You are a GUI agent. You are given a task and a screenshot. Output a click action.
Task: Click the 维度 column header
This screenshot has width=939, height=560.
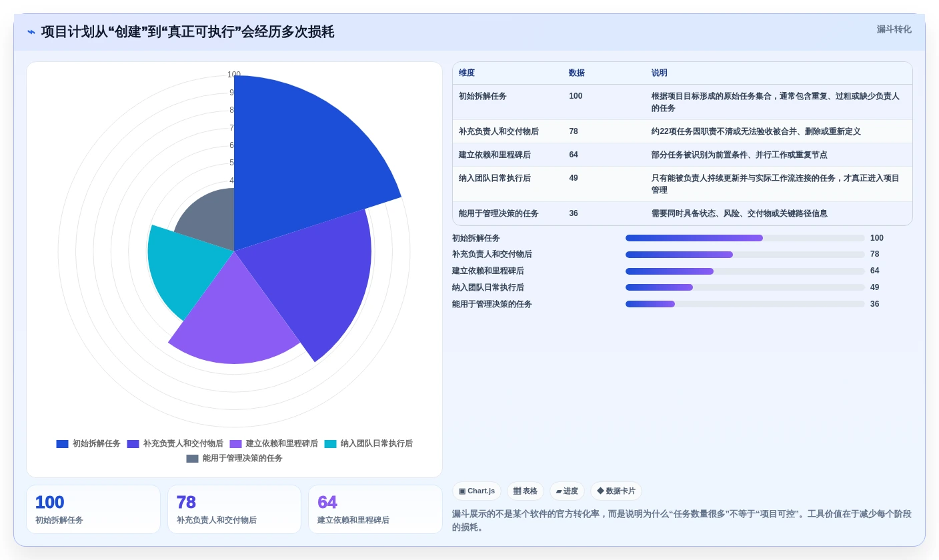tap(467, 73)
